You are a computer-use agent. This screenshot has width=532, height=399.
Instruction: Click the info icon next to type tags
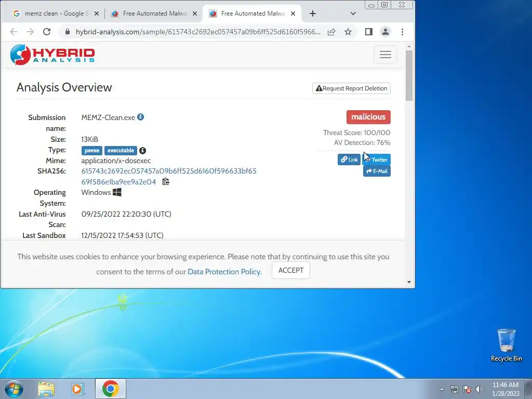coord(143,150)
